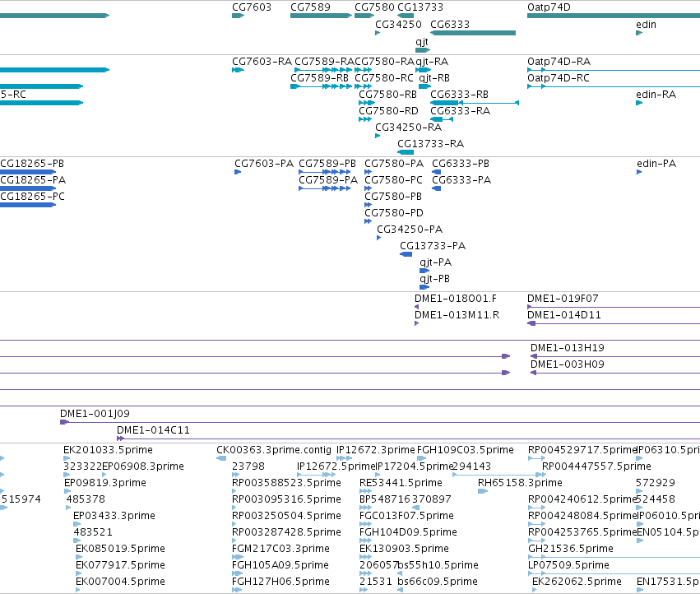
Task: Select clone DME1-001J09
Action: (95, 414)
